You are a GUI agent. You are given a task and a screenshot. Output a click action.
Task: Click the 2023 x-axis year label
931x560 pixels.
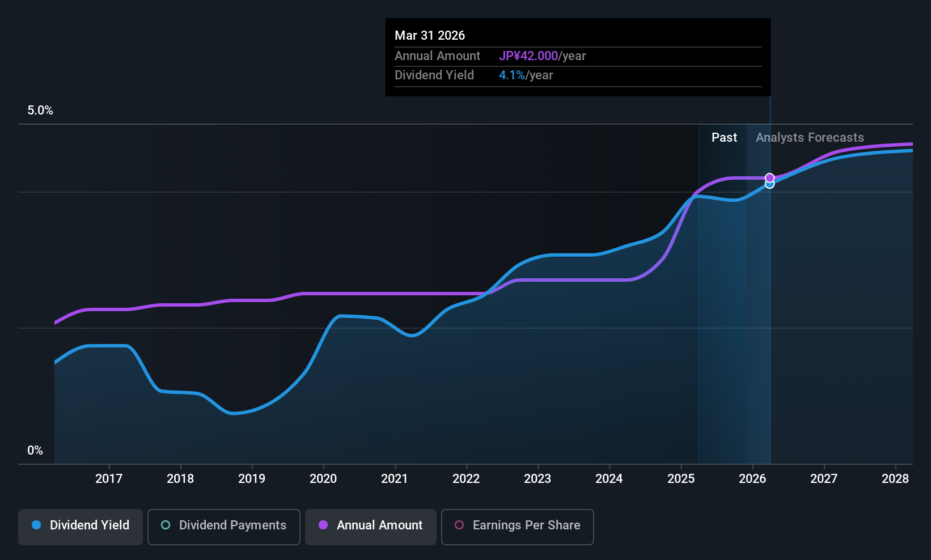(x=538, y=479)
